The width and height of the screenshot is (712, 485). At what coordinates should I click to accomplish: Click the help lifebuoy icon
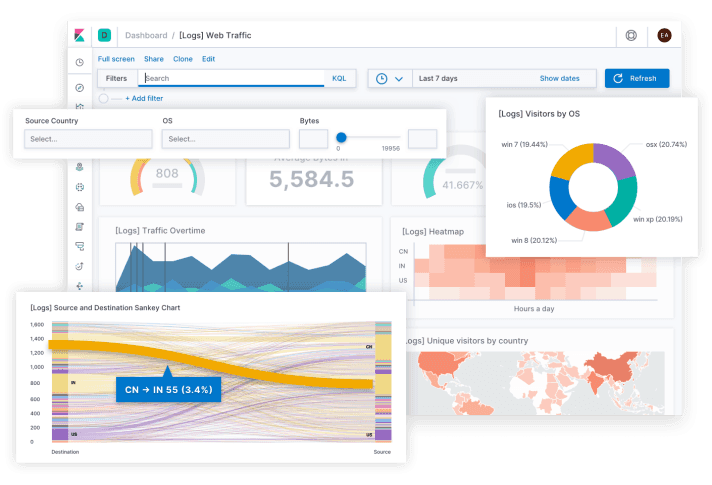tap(631, 35)
